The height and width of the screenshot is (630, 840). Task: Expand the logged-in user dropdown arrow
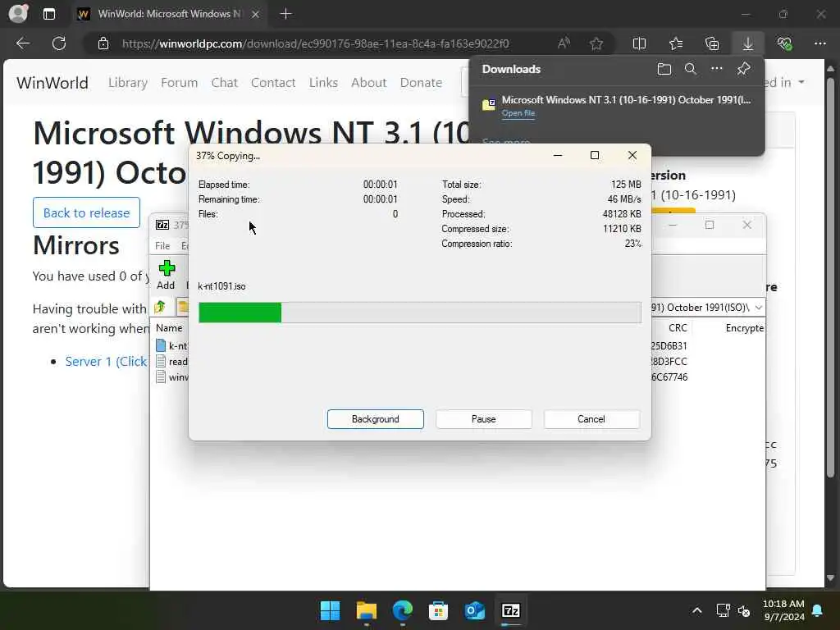click(801, 82)
